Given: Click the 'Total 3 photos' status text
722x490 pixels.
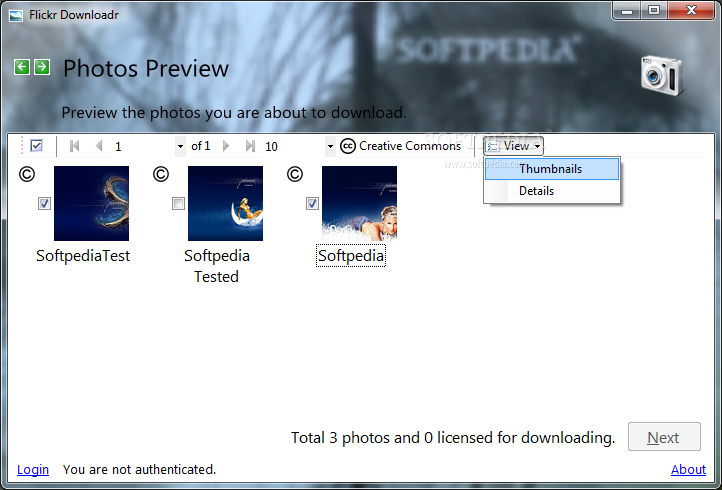Looking at the screenshot, I should pos(453,437).
